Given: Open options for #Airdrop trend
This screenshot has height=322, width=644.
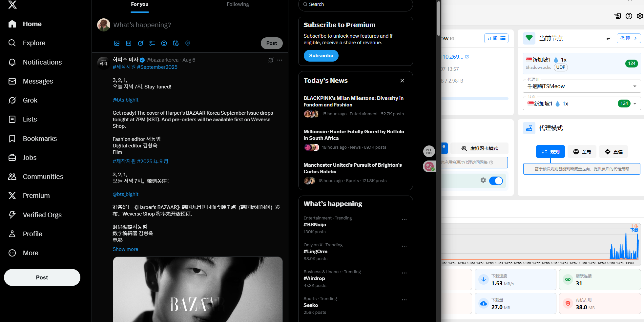Looking at the screenshot, I should pos(404,273).
